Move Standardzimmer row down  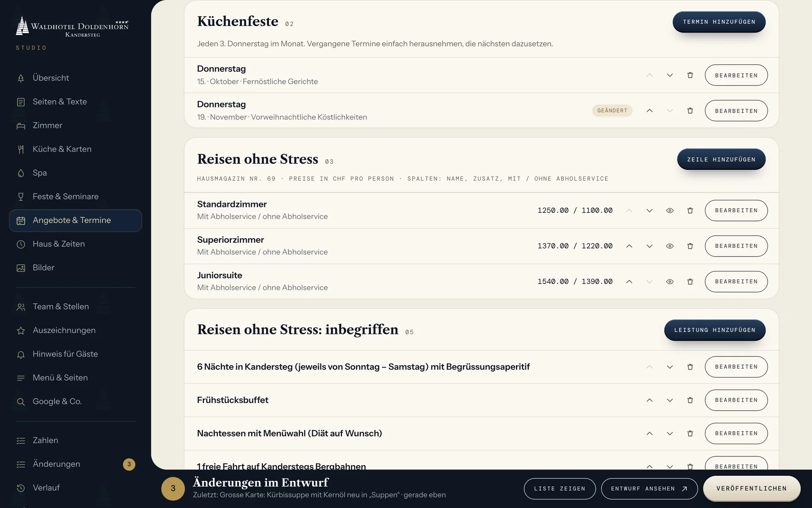[650, 211]
